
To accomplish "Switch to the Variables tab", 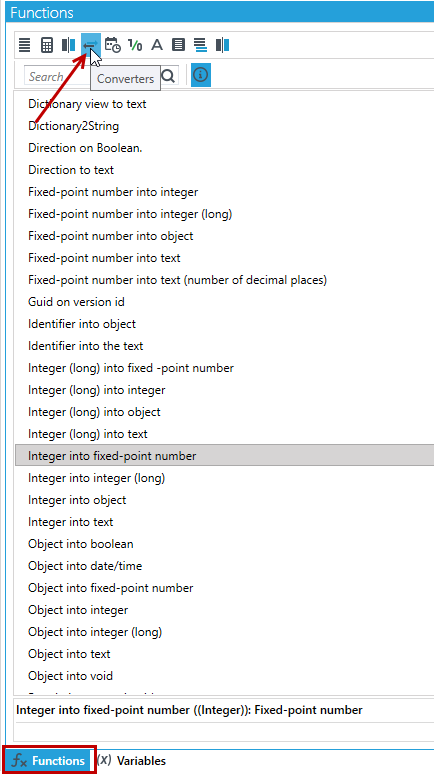I will (132, 760).
